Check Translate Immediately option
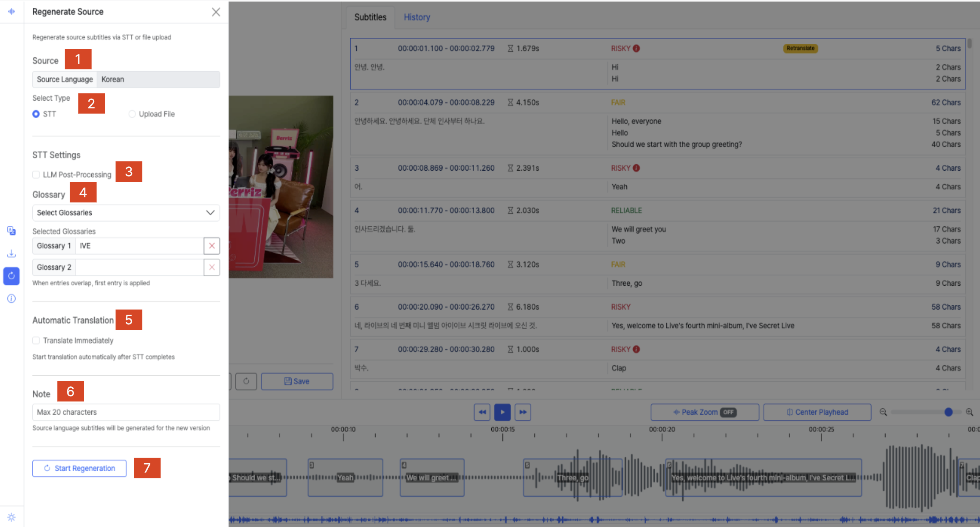 tap(36, 340)
